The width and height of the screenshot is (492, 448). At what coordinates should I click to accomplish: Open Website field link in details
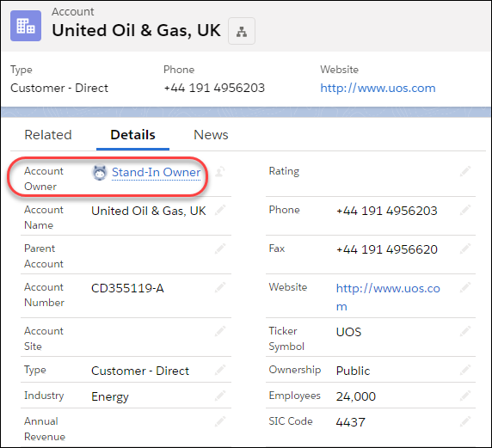point(388,298)
